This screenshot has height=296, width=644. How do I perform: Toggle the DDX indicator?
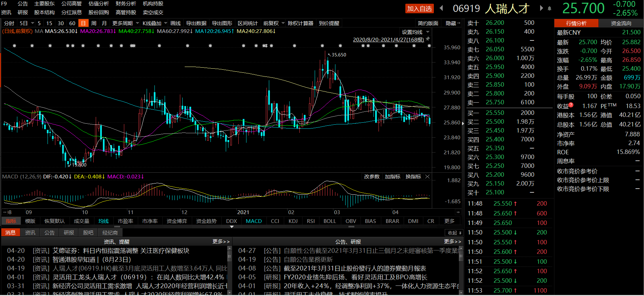[232, 221]
